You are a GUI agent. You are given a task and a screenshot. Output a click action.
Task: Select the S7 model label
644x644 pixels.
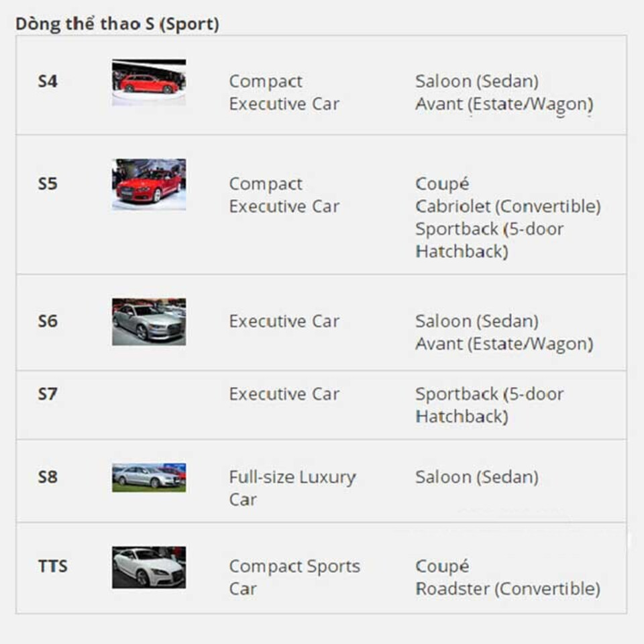click(x=48, y=394)
